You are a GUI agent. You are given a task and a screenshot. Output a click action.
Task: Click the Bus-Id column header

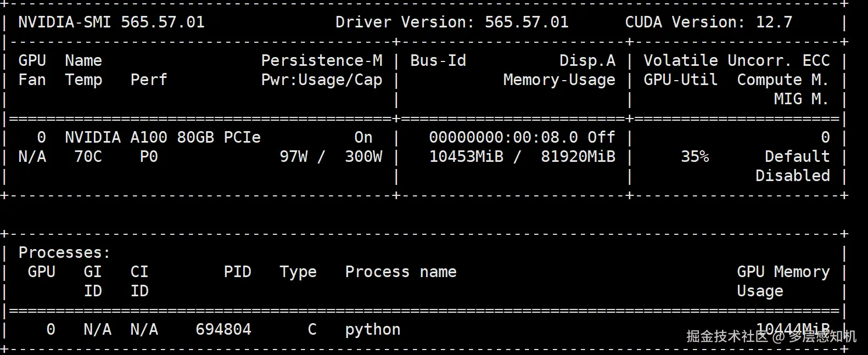pyautogui.click(x=438, y=60)
